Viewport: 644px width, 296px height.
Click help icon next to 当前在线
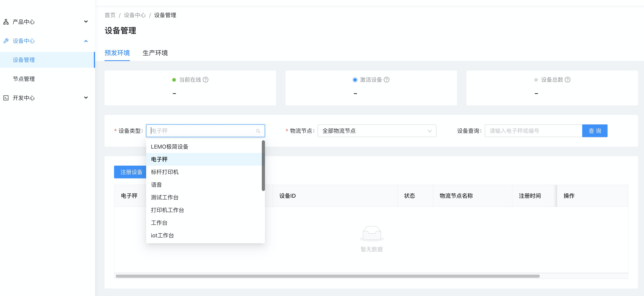206,80
